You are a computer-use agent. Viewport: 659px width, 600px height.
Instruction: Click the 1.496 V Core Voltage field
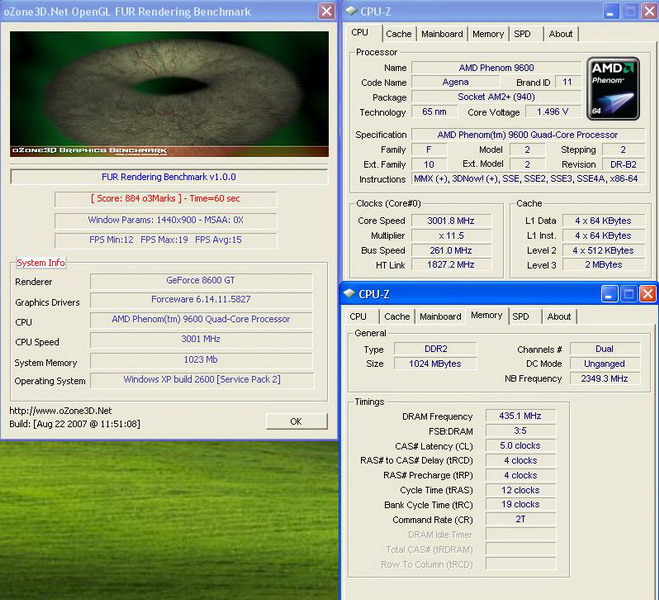pyautogui.click(x=552, y=112)
